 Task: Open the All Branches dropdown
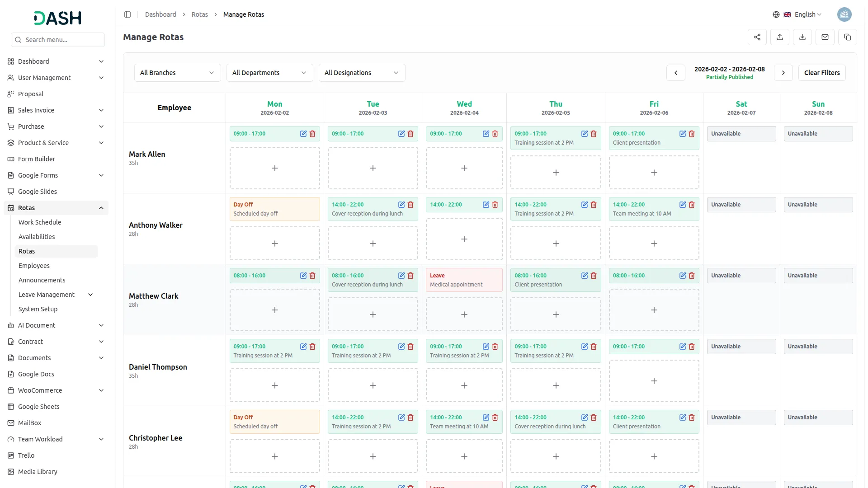(177, 73)
